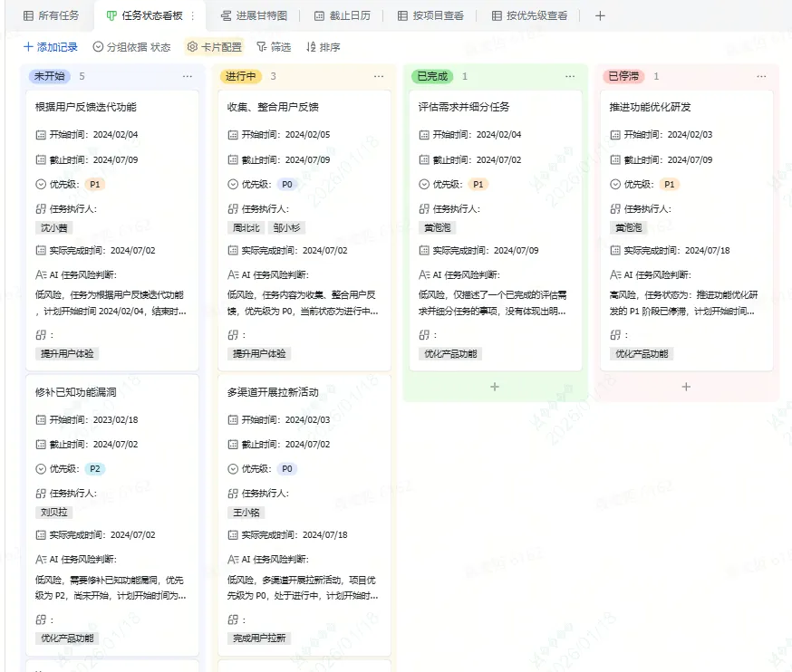Screen dimensions: 792x672
Task: Click assignee tag 王小铭
Action: [x=246, y=513]
